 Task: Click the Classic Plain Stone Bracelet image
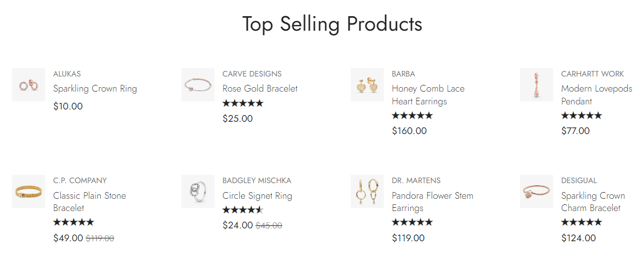(x=29, y=192)
